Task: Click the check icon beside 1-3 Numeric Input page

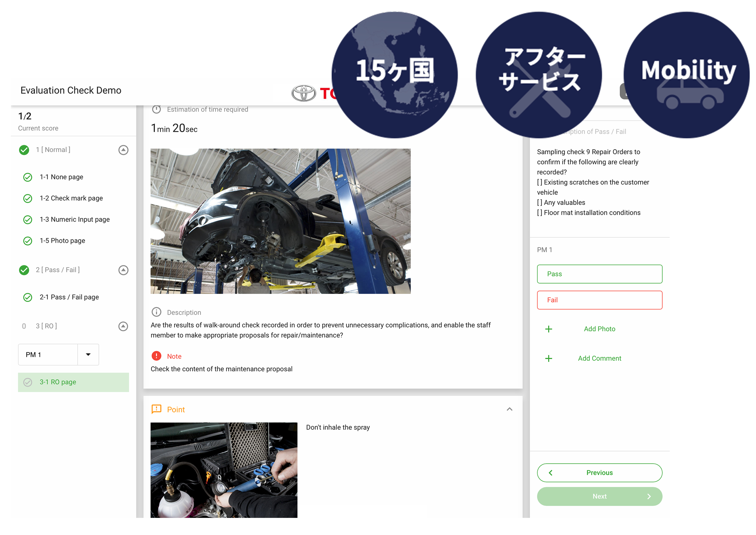Action: pyautogui.click(x=28, y=220)
